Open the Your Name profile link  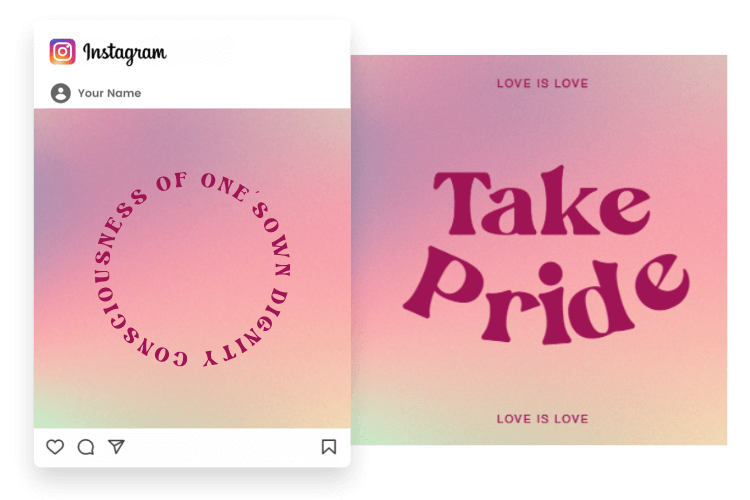pyautogui.click(x=110, y=93)
